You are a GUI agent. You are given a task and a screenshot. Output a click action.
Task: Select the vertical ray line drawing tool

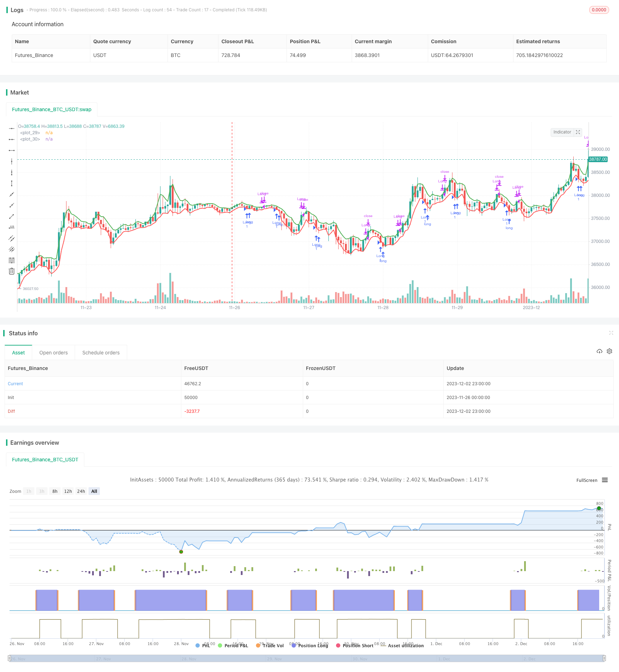pos(12,172)
